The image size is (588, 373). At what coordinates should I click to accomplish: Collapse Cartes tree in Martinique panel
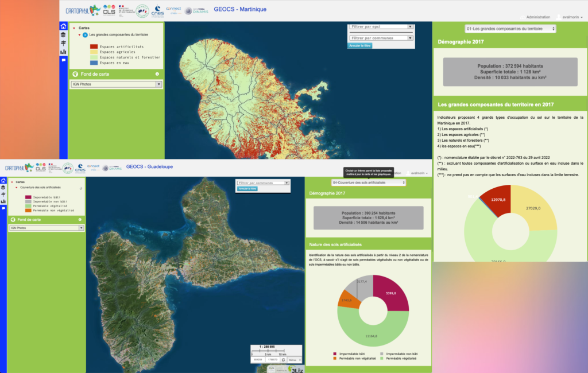[74, 28]
